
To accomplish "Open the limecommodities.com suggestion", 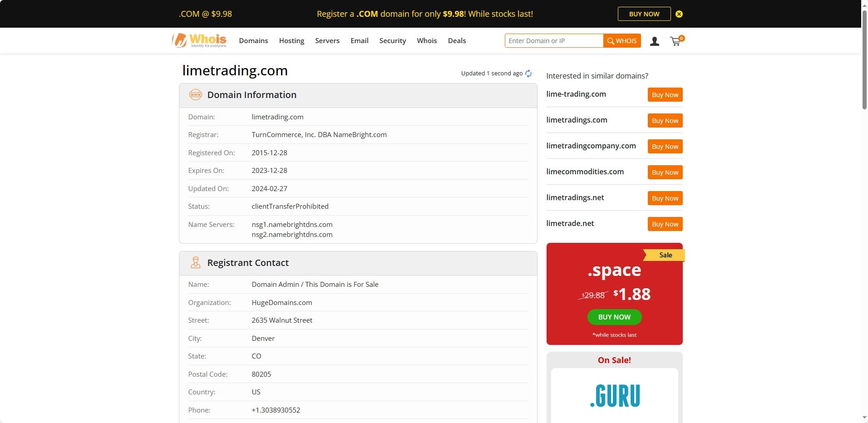I will (585, 172).
